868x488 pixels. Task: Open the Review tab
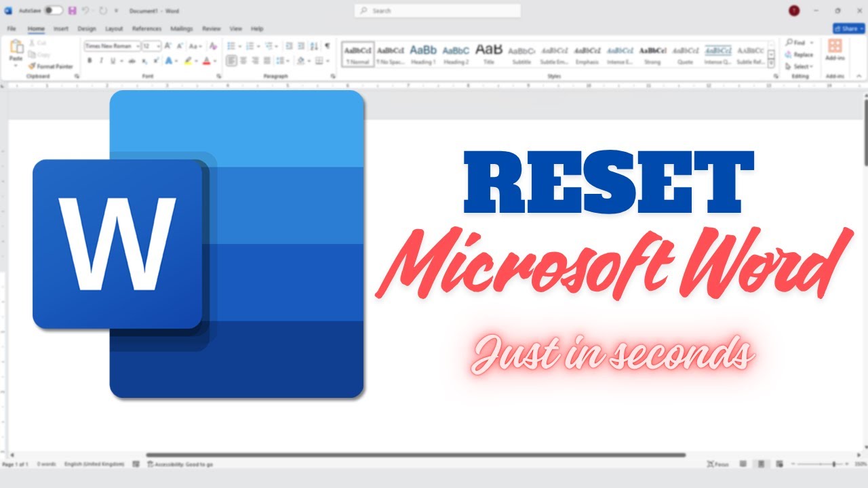coord(211,28)
